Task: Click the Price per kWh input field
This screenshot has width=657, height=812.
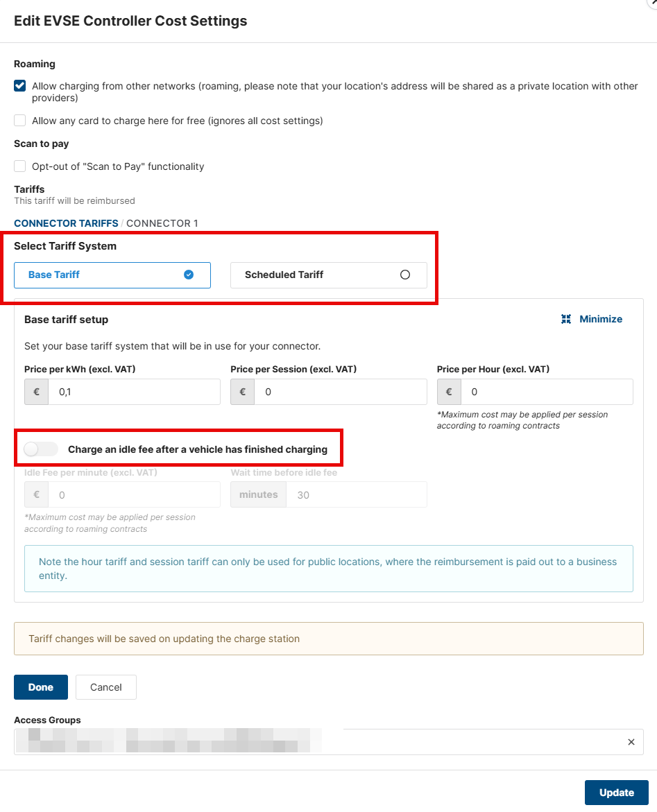Action: coord(134,392)
